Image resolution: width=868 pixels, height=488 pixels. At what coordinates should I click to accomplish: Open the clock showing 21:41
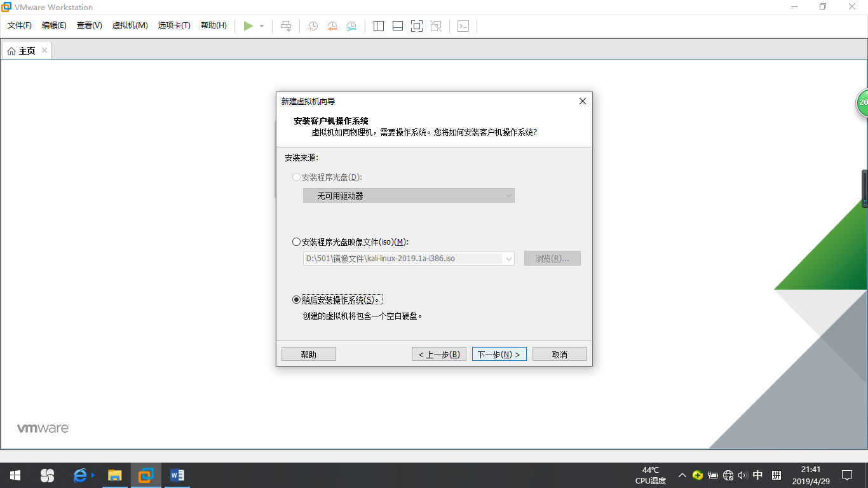tap(811, 475)
